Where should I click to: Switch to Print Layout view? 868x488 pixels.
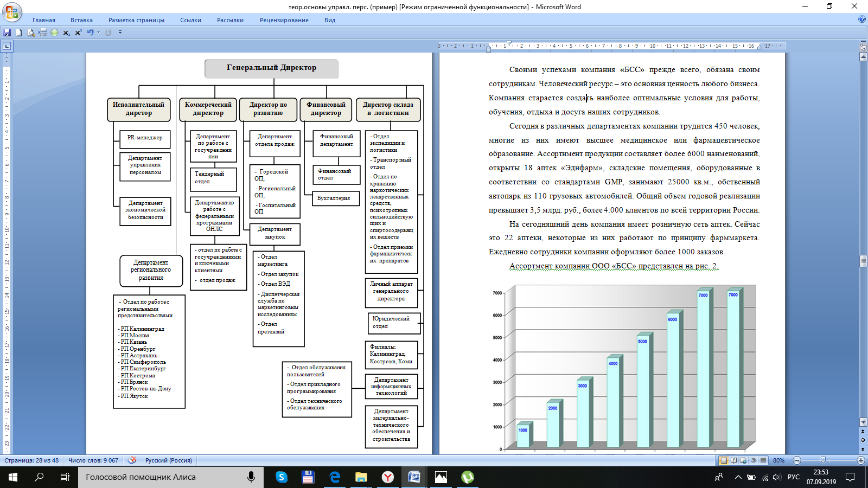coord(723,460)
